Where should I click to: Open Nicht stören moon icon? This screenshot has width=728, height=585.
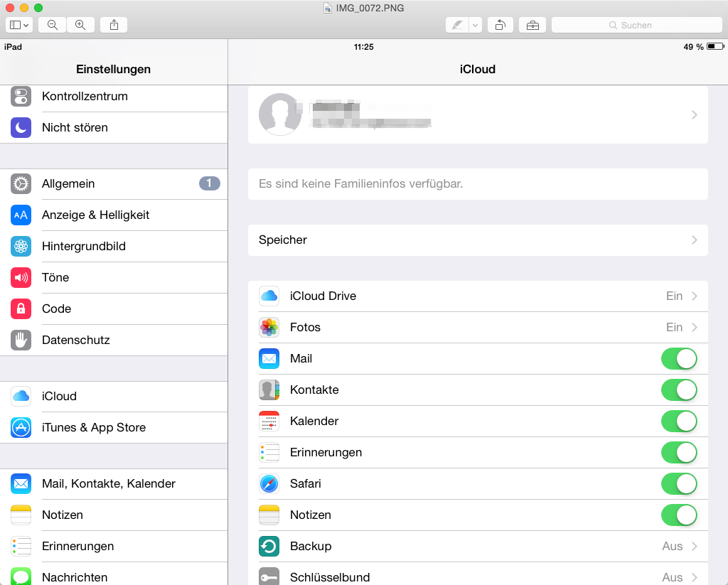click(x=21, y=128)
